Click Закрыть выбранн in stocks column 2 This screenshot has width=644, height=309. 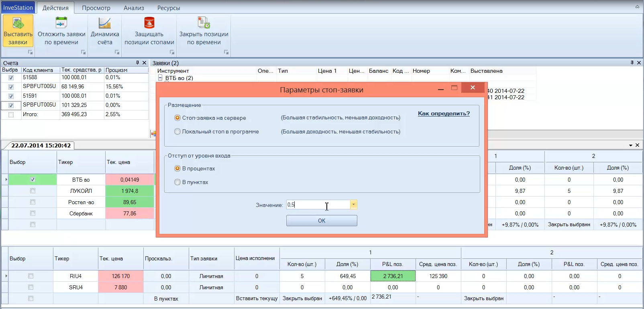pyautogui.click(x=569, y=225)
